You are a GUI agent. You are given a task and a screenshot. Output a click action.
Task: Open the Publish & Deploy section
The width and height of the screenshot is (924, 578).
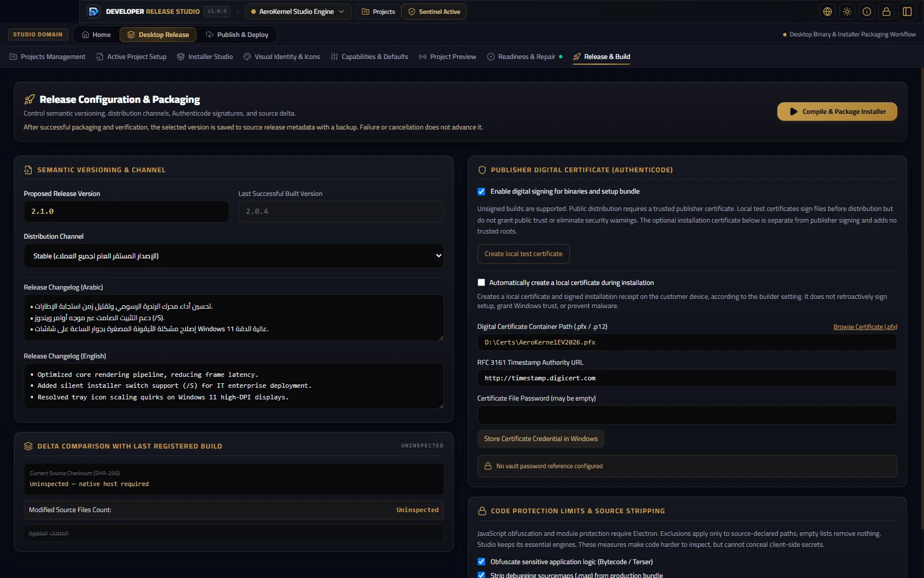(237, 35)
